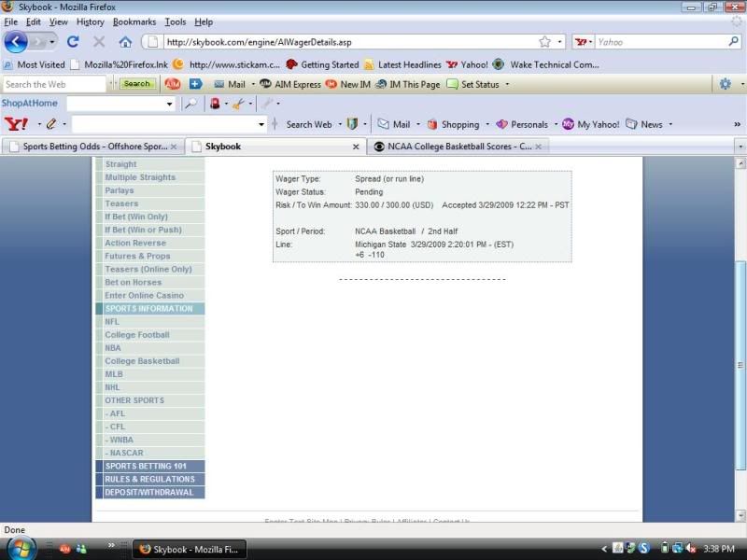Open Latest Headlines bookmark
Screen dimensions: 747x560
pos(402,64)
